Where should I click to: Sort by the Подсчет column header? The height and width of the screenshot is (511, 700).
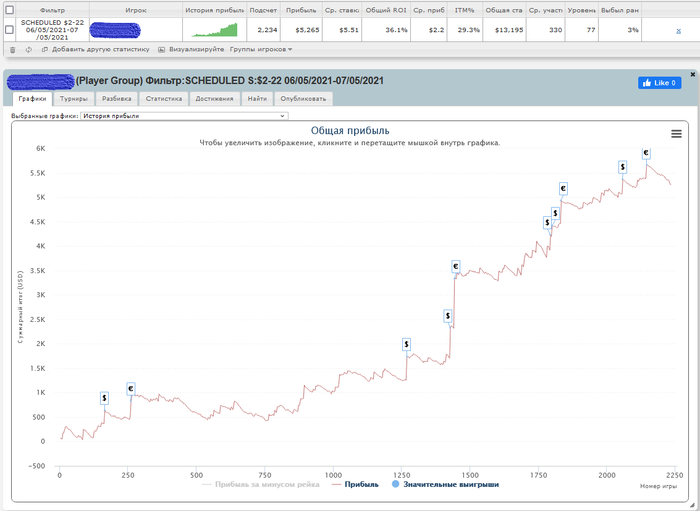tap(263, 10)
